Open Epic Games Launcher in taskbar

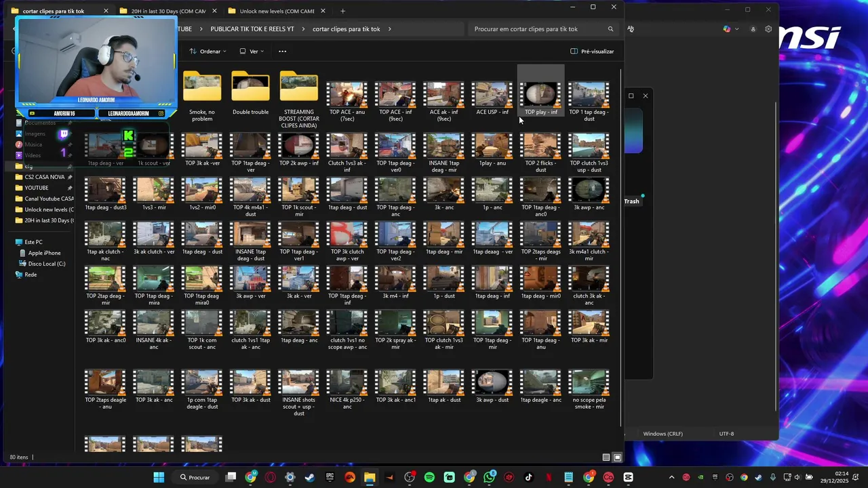click(x=330, y=477)
